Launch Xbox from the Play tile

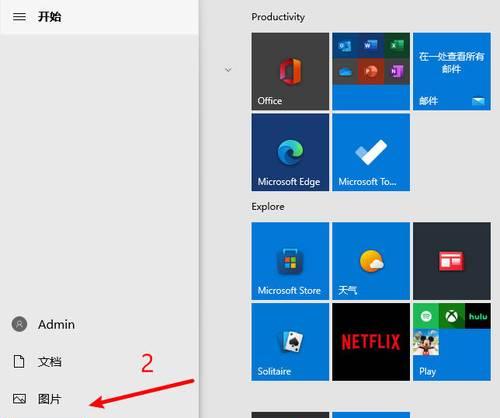click(452, 316)
